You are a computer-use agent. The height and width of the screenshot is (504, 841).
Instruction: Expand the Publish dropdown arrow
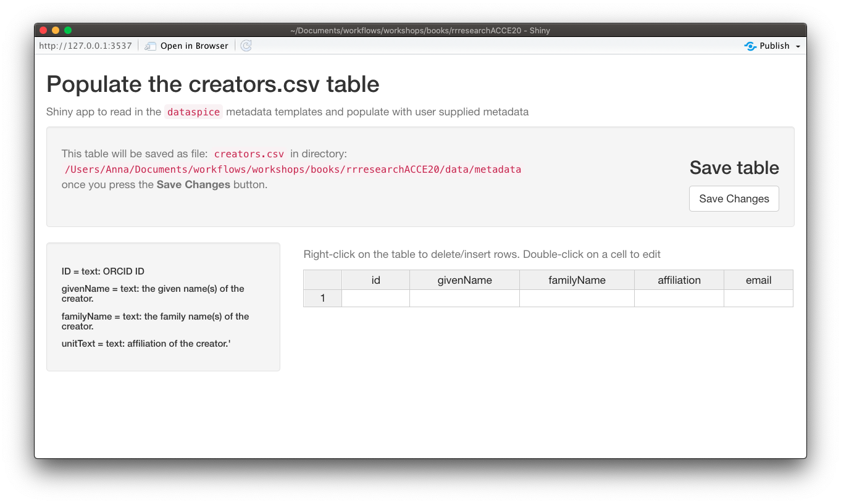[798, 47]
